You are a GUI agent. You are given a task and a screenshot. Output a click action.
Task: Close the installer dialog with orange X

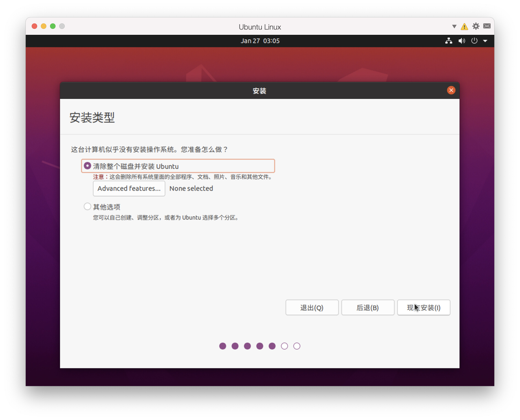tap(451, 90)
